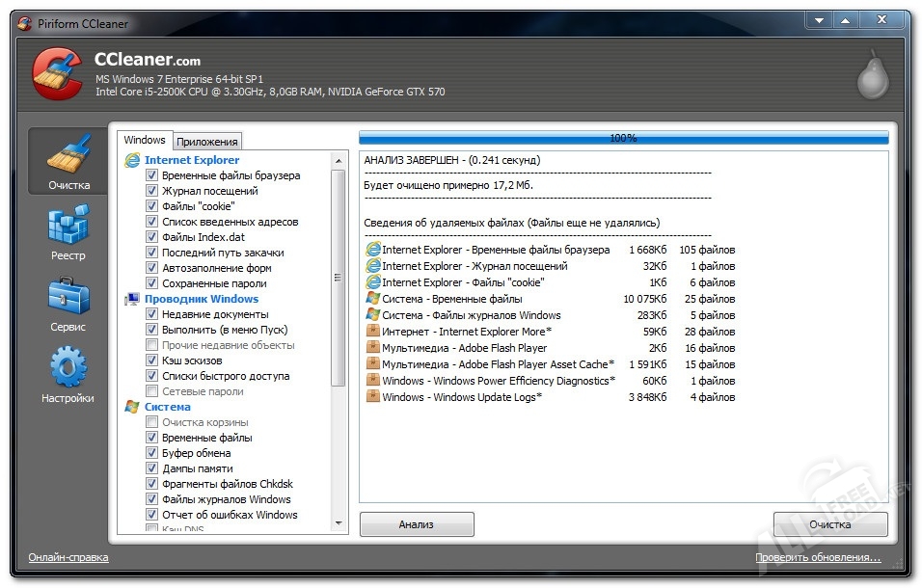
Task: Click the CCleaner logo in header
Action: coord(58,74)
